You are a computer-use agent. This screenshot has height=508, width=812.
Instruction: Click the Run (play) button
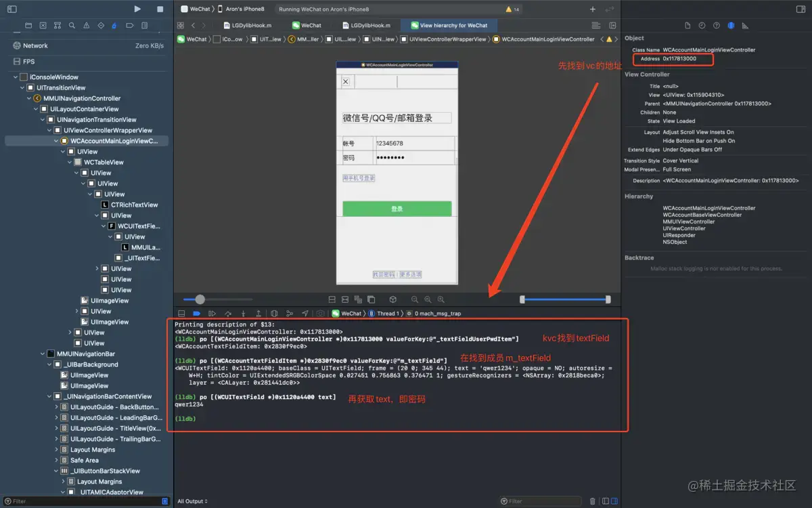pos(137,9)
